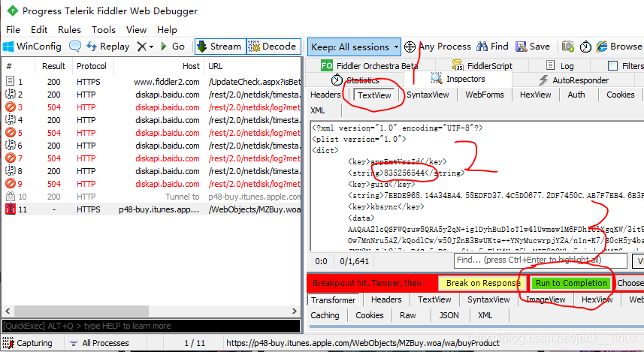Image resolution: width=644 pixels, height=352 pixels.
Task: Toggle Capturing in the status bar
Action: click(x=28, y=343)
